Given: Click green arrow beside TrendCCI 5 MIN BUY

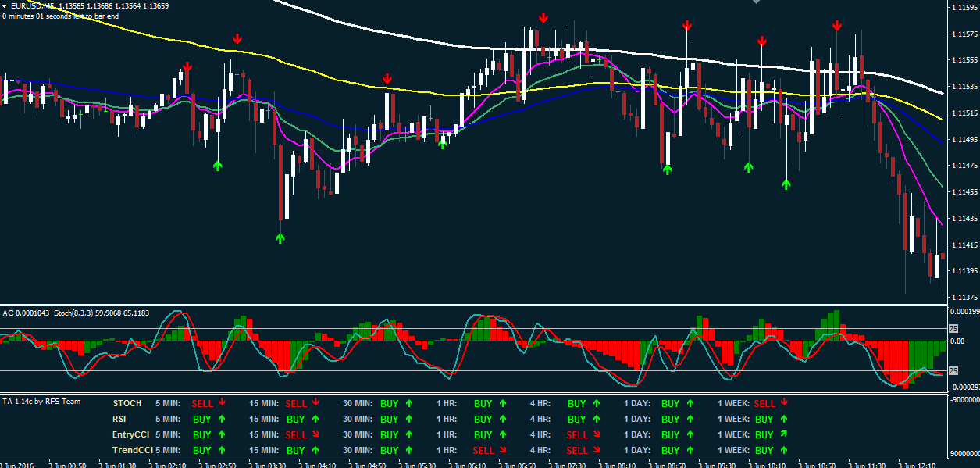Looking at the screenshot, I should click(x=222, y=450).
